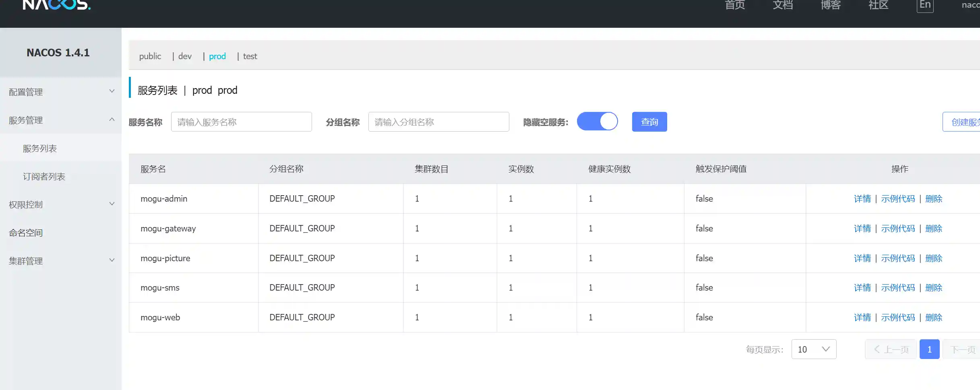Switch language with the En button
This screenshot has width=980, height=390.
tap(925, 5)
